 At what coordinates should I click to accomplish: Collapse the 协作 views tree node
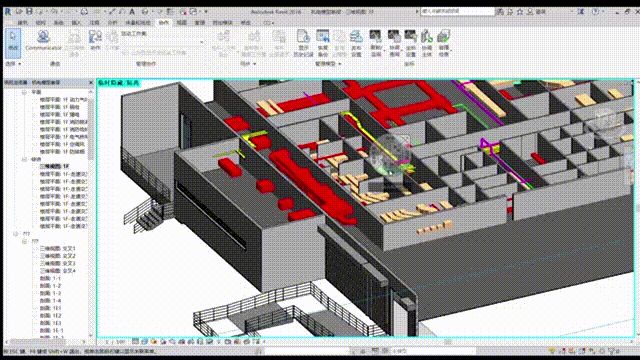coord(24,159)
